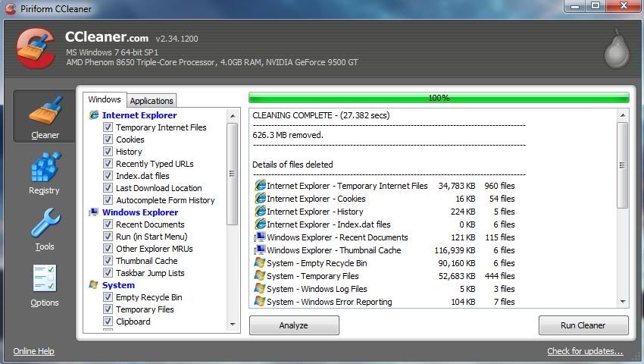
Task: Uncheck the Cookies checkbox
Action: [x=108, y=140]
